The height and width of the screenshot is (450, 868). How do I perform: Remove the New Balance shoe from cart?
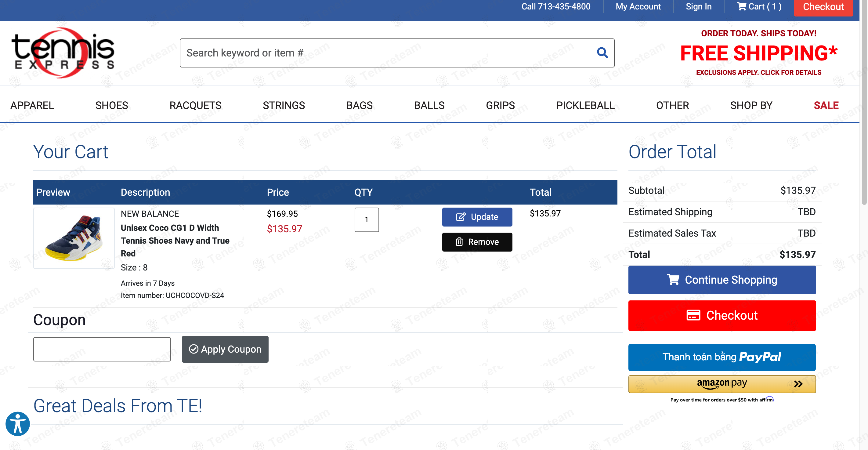click(477, 242)
